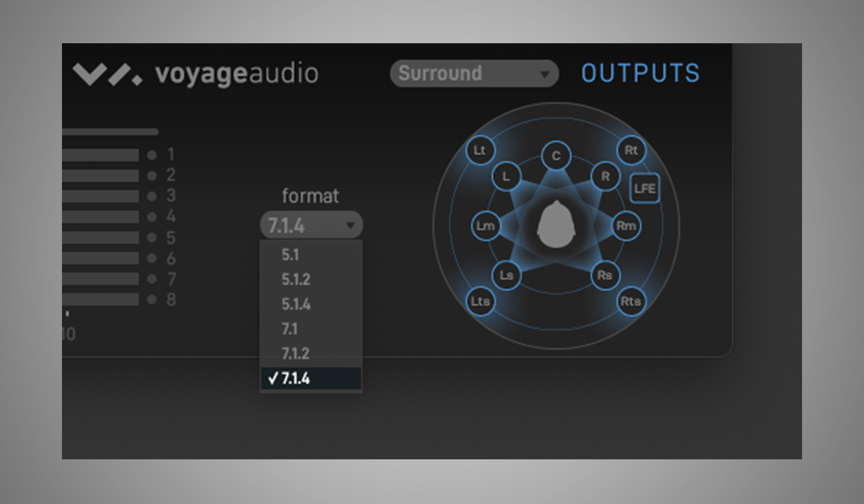Click the Voyage Audio logo
Image resolution: width=864 pixels, height=504 pixels.
(x=195, y=74)
